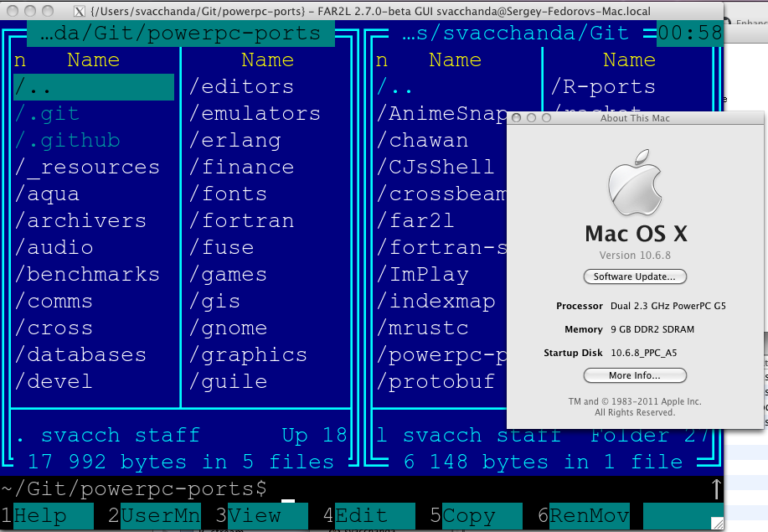The width and height of the screenshot is (768, 532).
Task: Select the /databases folder
Action: 80,356
